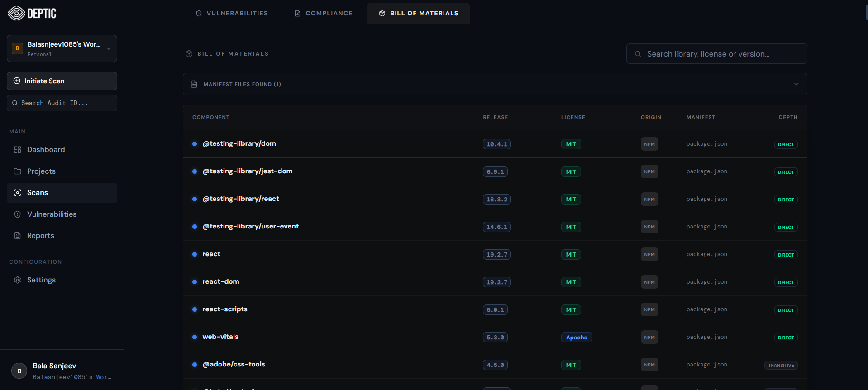Click version 16.3.2 badge
Image resolution: width=868 pixels, height=390 pixels.
click(x=497, y=200)
